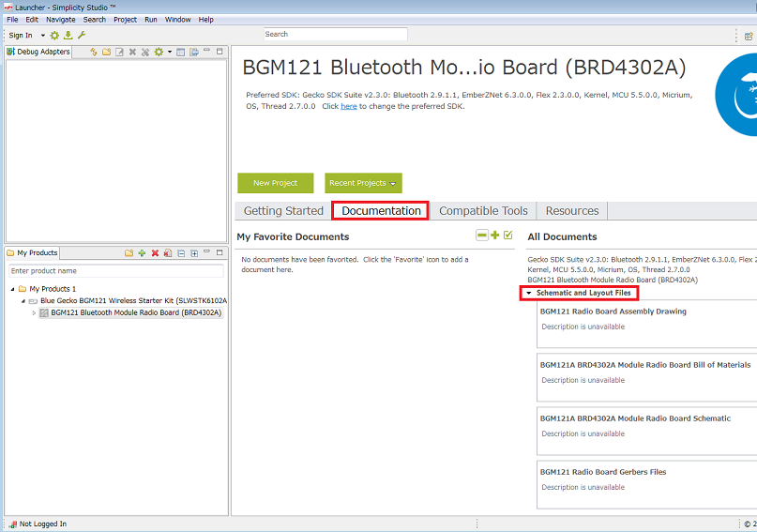Click refresh icon in Debug Adapters toolbar

pyautogui.click(x=94, y=52)
